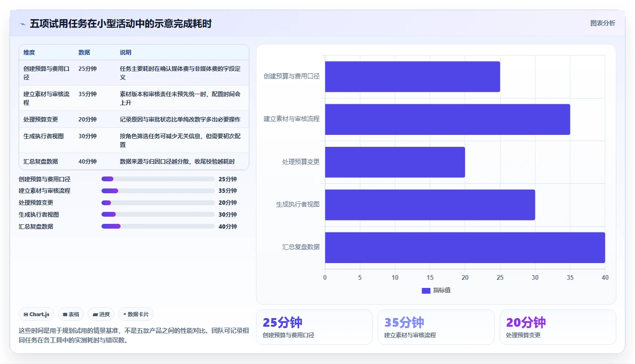Select the 进度 tag chip
This screenshot has height=364, width=635.
pyautogui.click(x=101, y=314)
